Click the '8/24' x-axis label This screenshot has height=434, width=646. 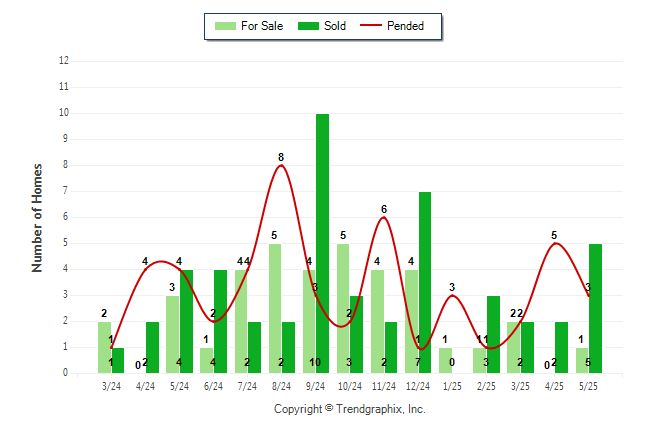click(x=281, y=386)
